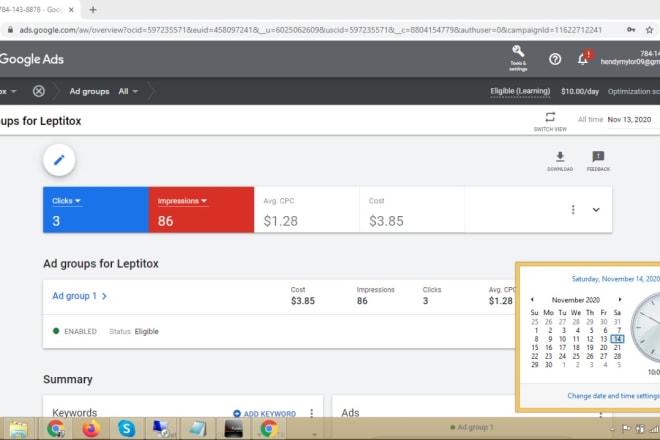Image resolution: width=660 pixels, height=440 pixels.
Task: Click the $3.85 cost value in Ad group 1 row
Action: (303, 301)
